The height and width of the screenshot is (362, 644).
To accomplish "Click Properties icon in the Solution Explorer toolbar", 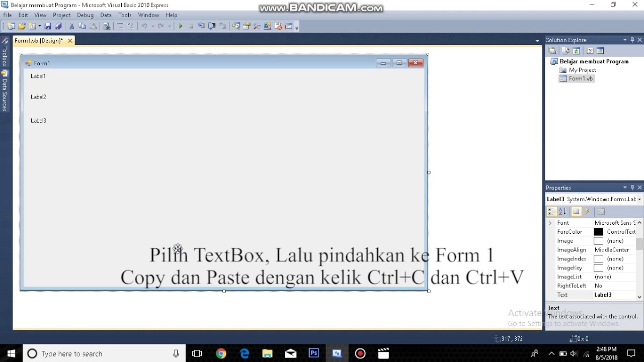I will pos(552,51).
